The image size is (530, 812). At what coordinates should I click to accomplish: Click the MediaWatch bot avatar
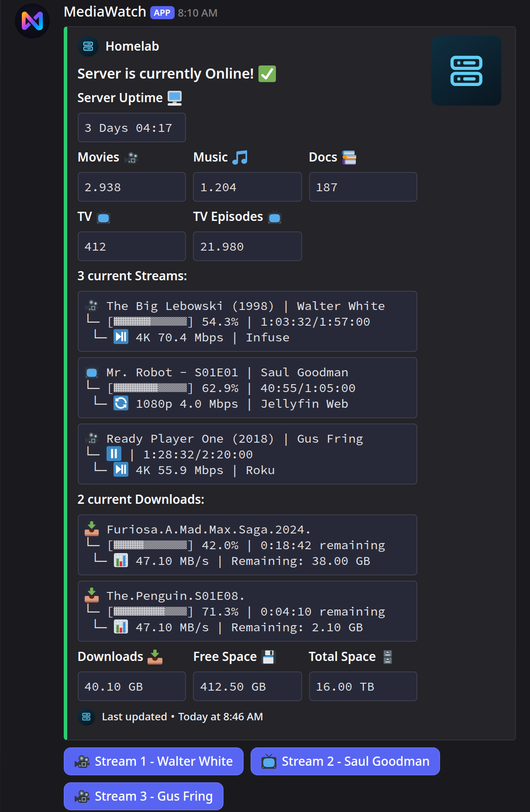coord(32,21)
